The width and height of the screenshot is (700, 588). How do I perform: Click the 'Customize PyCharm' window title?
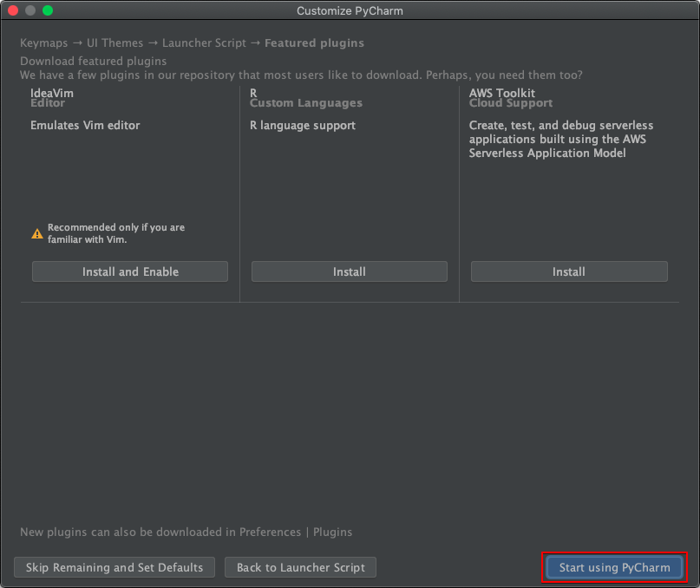350,10
